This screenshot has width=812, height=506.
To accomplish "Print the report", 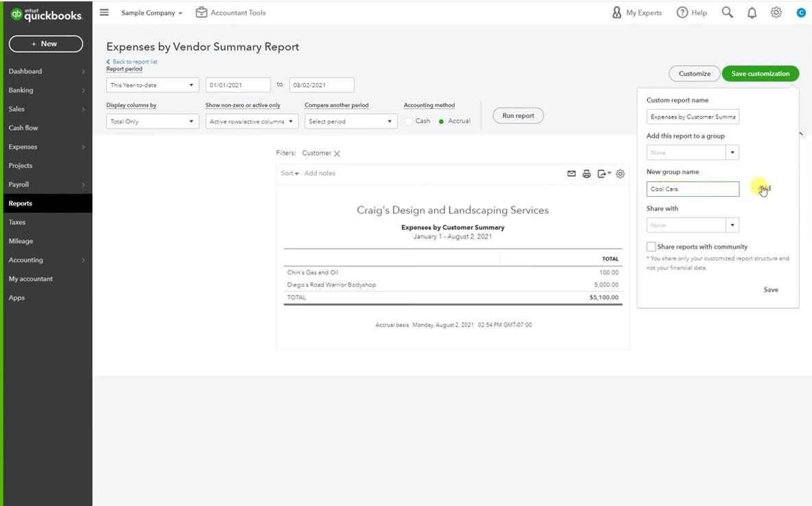I will tap(586, 173).
